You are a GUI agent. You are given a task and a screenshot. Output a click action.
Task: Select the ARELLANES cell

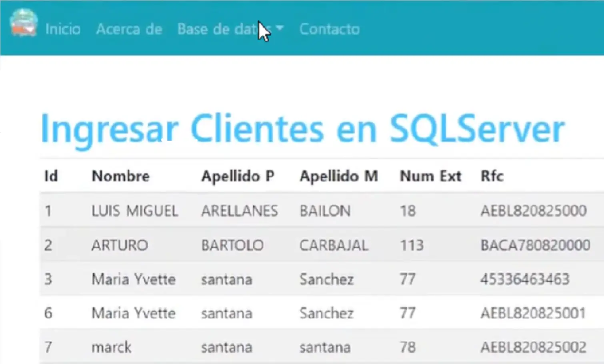pos(240,211)
